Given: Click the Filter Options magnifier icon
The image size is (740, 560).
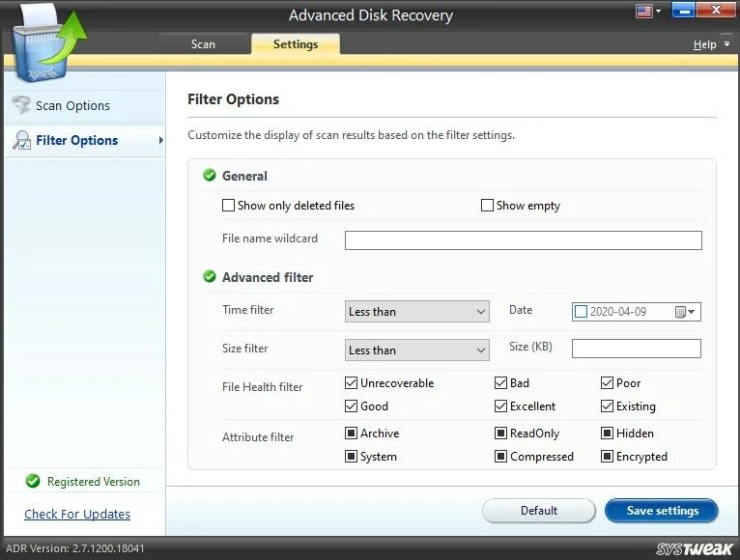Looking at the screenshot, I should pyautogui.click(x=21, y=140).
